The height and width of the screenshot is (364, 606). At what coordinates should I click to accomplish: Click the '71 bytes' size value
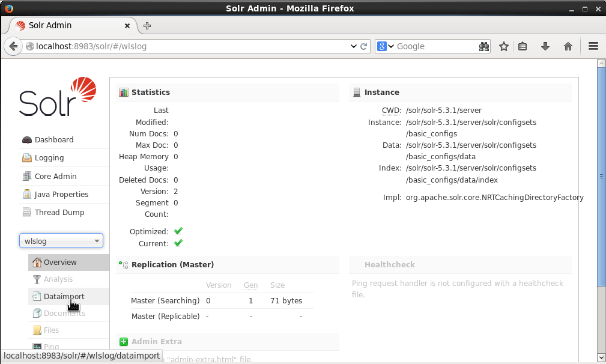click(286, 300)
